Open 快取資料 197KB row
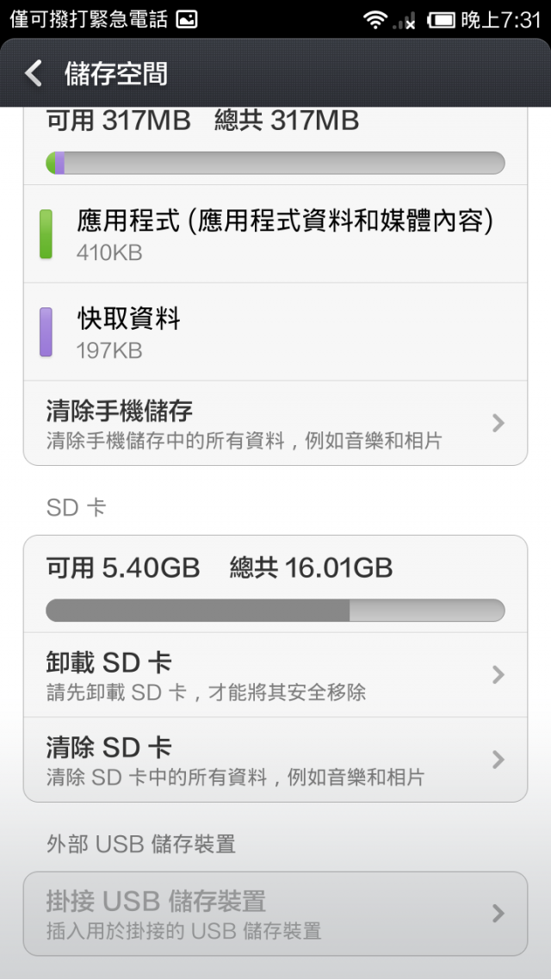551x980 pixels. (275, 332)
